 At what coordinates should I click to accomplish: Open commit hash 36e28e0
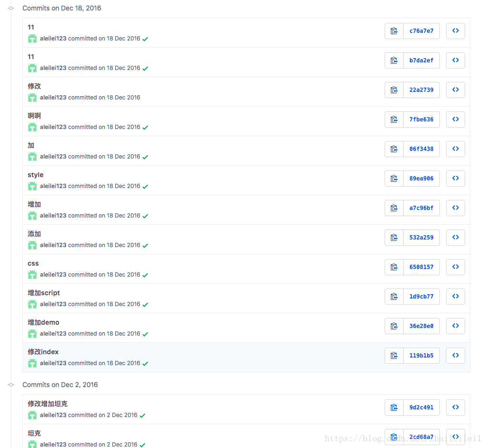click(x=421, y=326)
